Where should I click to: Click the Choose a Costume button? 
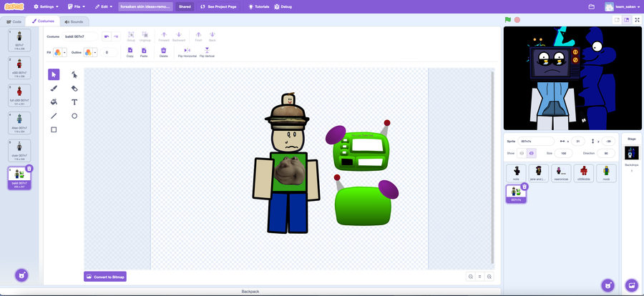tap(21, 275)
